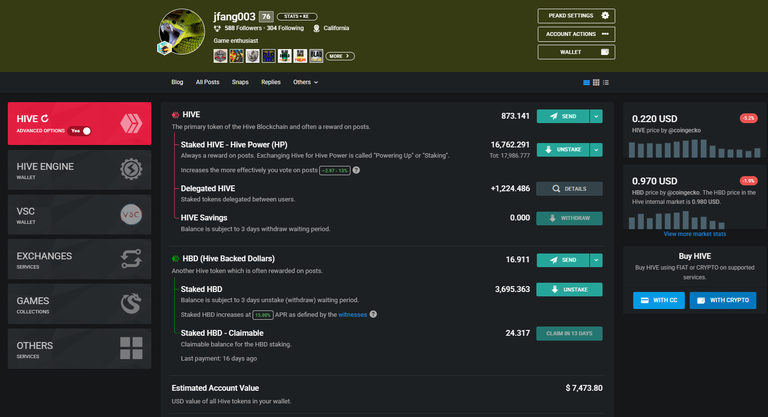Open the first profile badge icon
The height and width of the screenshot is (417, 768).
click(x=220, y=56)
